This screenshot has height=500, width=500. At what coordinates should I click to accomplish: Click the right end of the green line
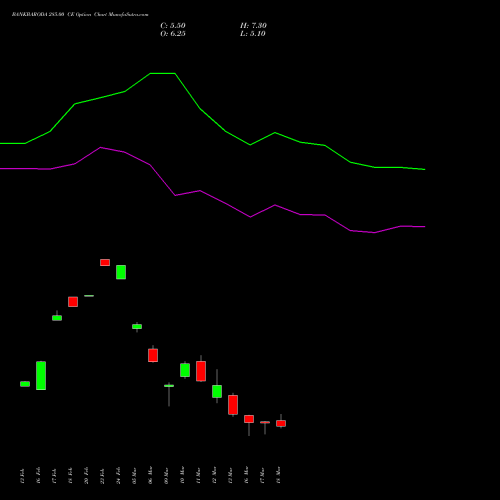(425, 170)
